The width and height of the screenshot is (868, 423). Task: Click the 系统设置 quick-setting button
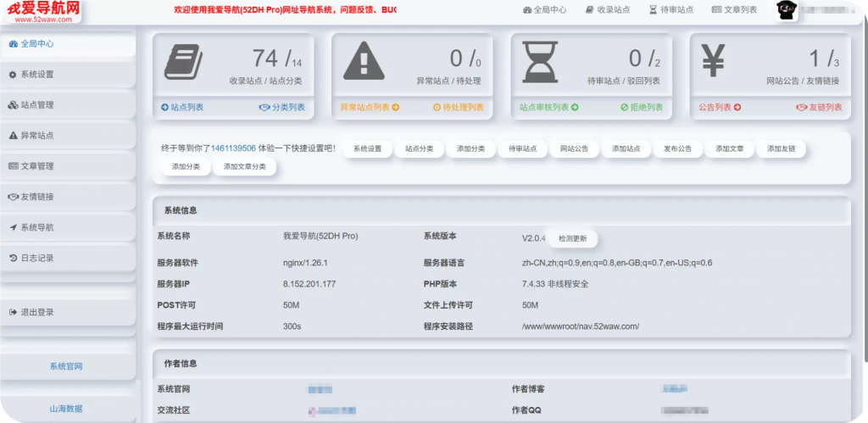point(368,149)
